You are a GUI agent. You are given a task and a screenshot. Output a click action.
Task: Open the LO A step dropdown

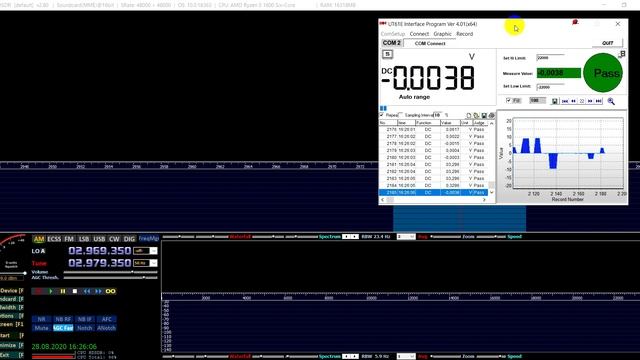(153, 251)
